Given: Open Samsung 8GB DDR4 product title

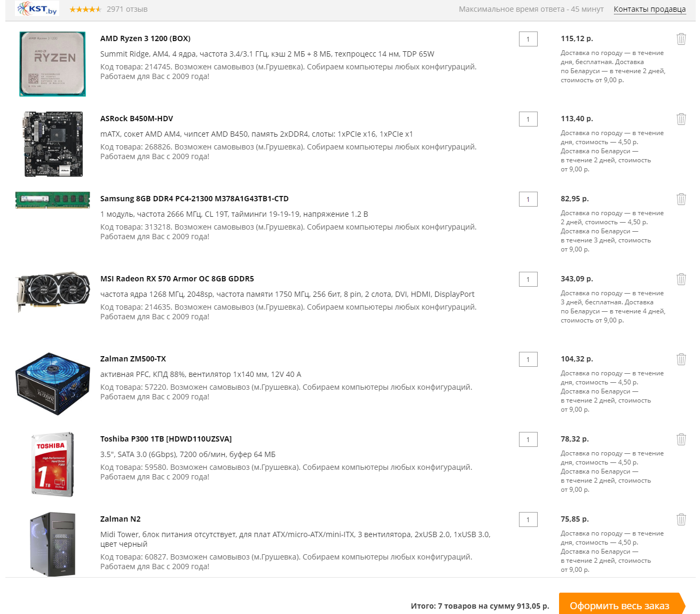Looking at the screenshot, I should coord(194,199).
